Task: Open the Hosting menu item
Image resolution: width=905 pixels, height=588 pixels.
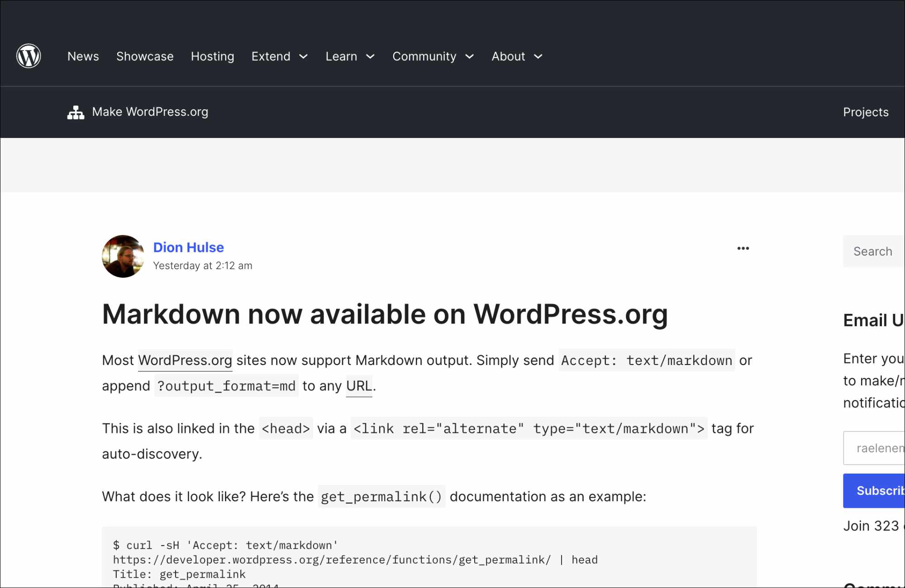Action: [x=213, y=57]
